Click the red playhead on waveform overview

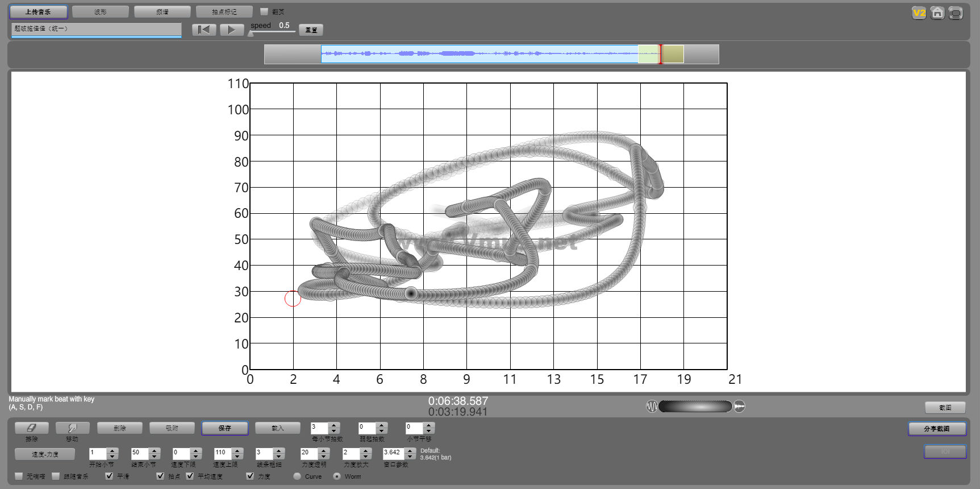point(660,54)
